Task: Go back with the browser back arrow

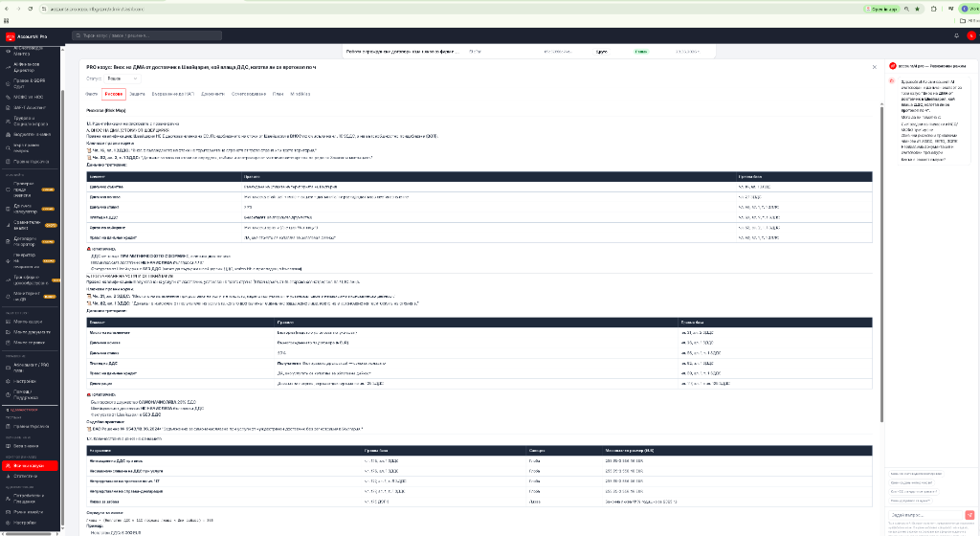Action: pos(7,9)
